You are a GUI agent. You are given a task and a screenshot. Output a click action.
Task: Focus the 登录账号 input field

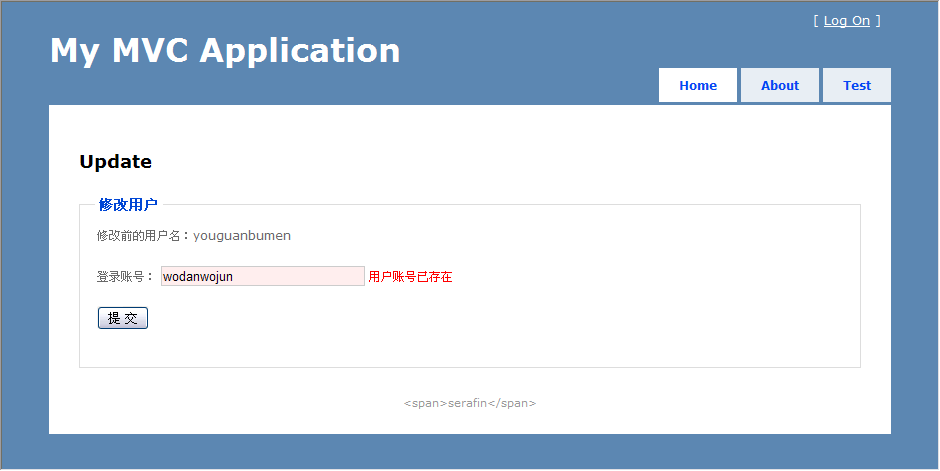coord(263,276)
